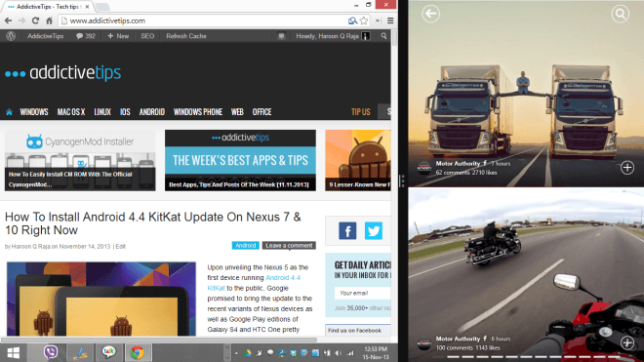This screenshot has height=362, width=644.
Task: Show hidden system tray icons
Action: point(236,353)
